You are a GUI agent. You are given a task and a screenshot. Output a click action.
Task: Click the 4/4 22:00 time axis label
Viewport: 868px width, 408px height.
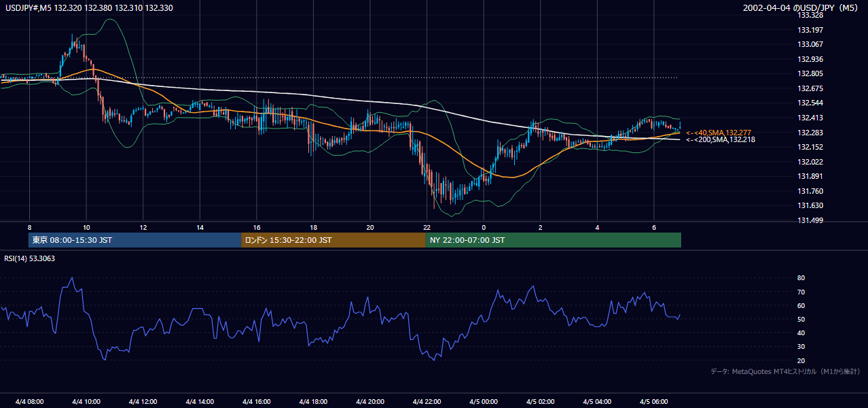point(427,401)
